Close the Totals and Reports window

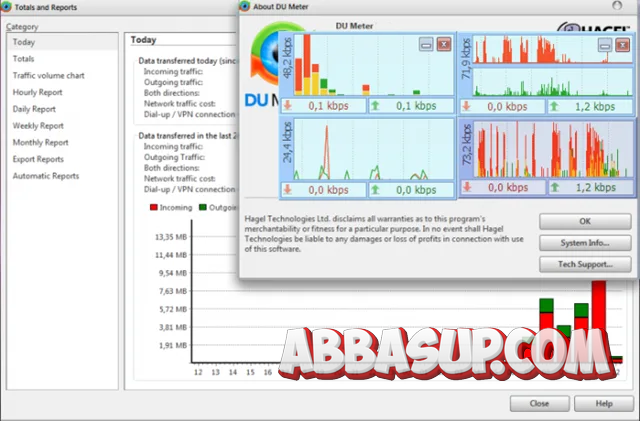click(539, 403)
